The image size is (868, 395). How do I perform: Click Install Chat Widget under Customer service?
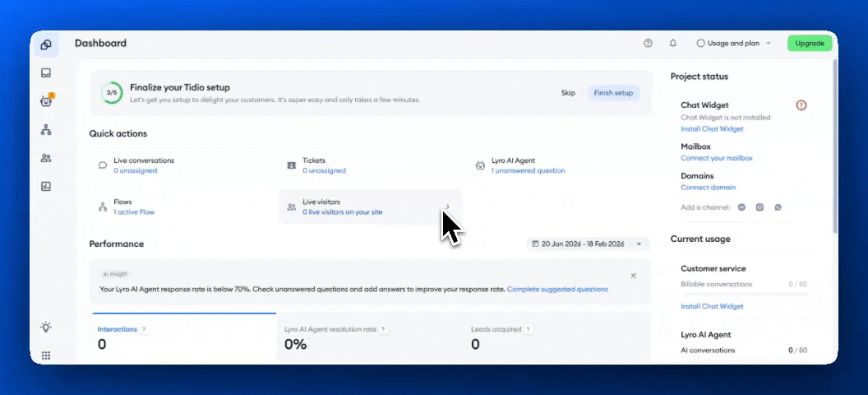click(712, 306)
